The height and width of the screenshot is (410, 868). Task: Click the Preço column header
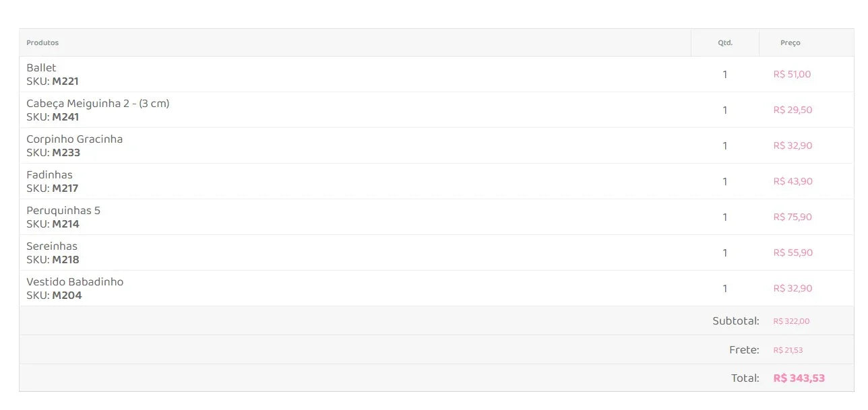pos(790,43)
